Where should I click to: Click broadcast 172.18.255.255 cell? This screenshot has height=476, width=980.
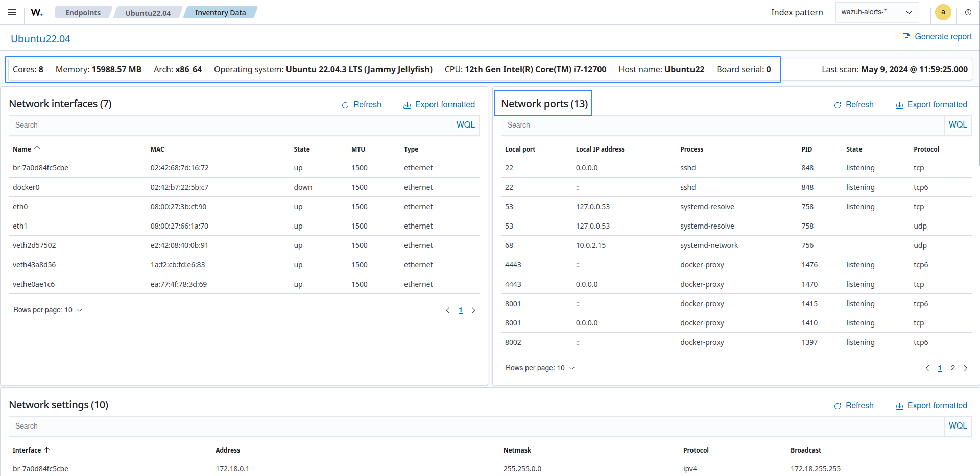(816, 469)
